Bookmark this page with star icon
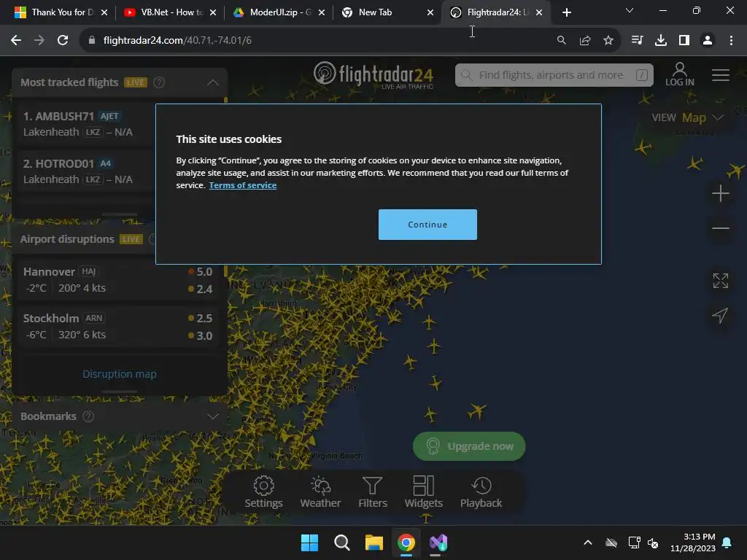747x560 pixels. pyautogui.click(x=608, y=41)
